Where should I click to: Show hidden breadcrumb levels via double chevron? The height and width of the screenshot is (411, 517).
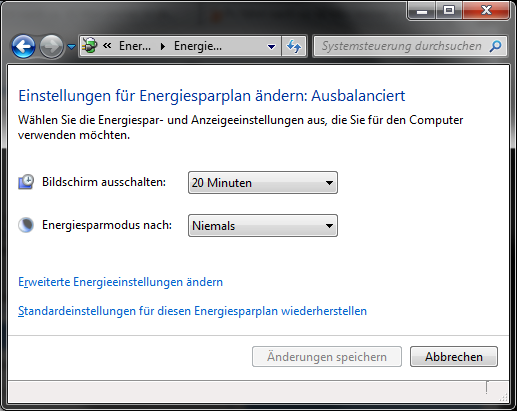(107, 46)
